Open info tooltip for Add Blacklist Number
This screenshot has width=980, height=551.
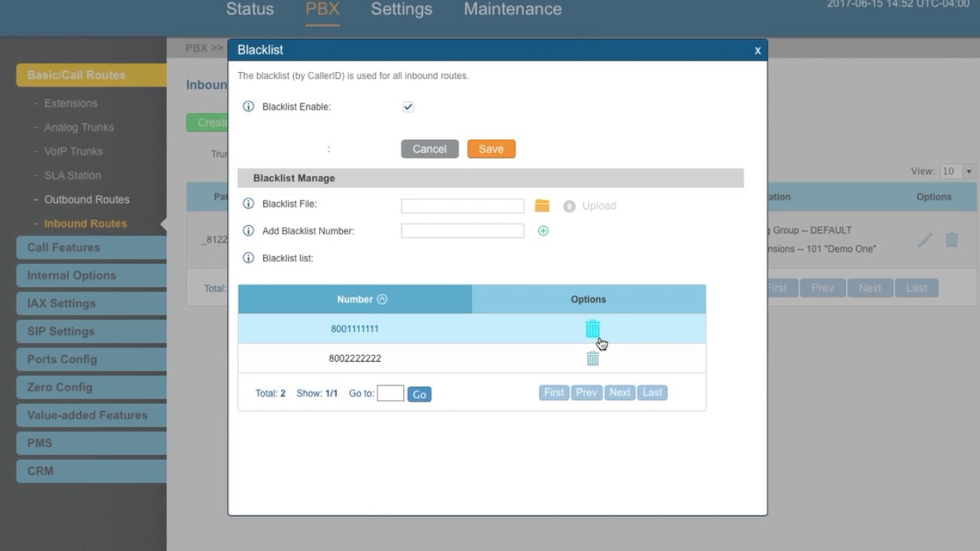pyautogui.click(x=248, y=230)
